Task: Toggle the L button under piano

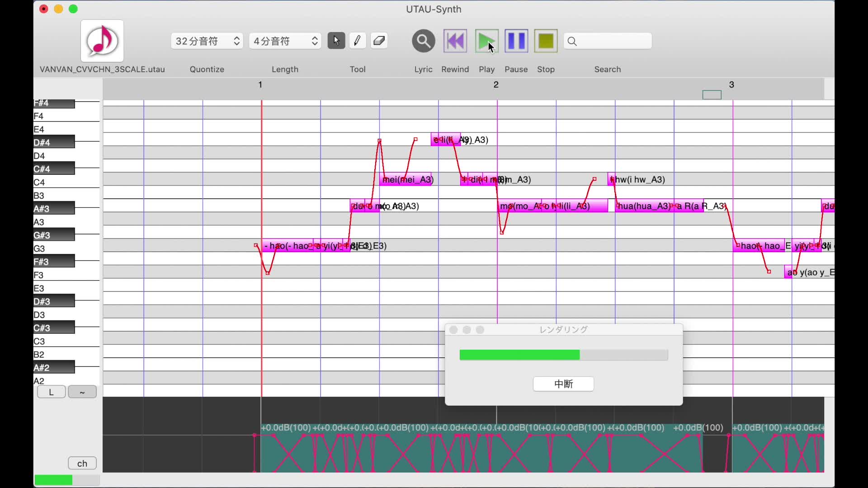Action: (x=51, y=392)
